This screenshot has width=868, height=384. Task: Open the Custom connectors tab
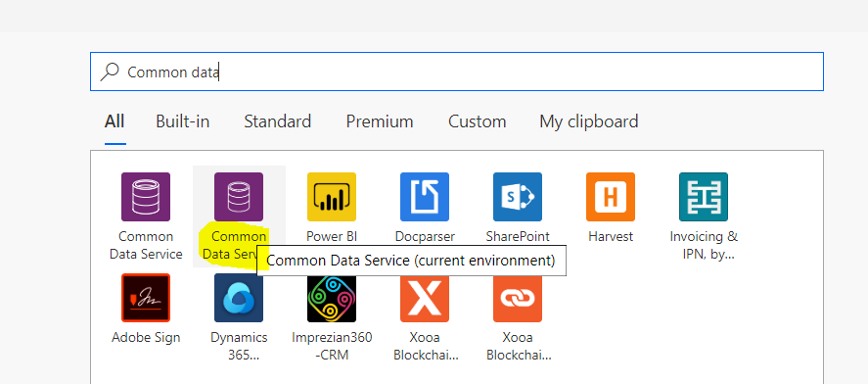point(478,121)
